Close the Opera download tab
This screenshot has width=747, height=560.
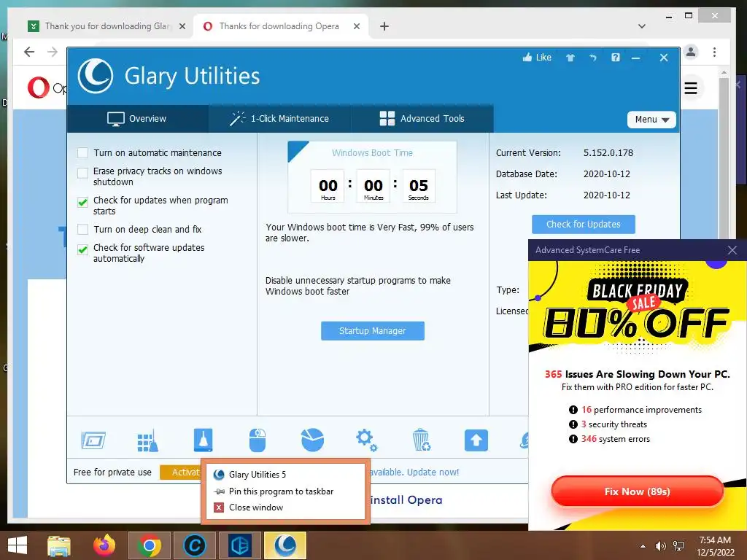click(356, 26)
